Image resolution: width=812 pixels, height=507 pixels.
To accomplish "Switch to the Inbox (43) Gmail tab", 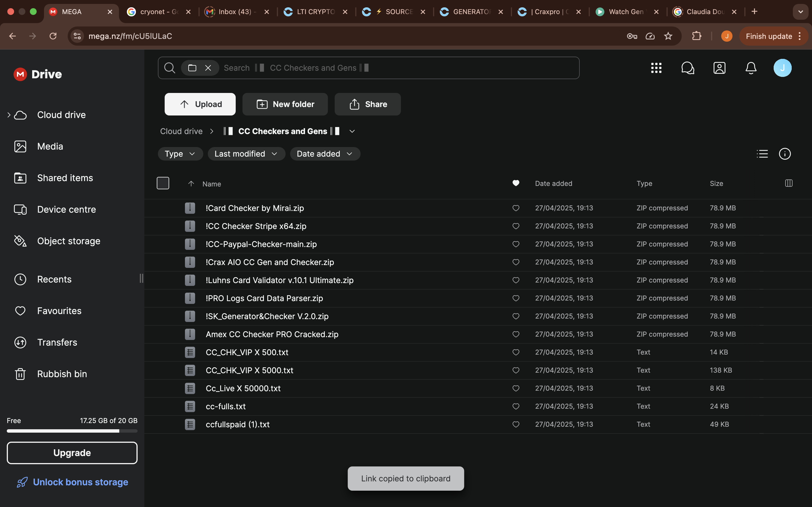I will point(235,12).
